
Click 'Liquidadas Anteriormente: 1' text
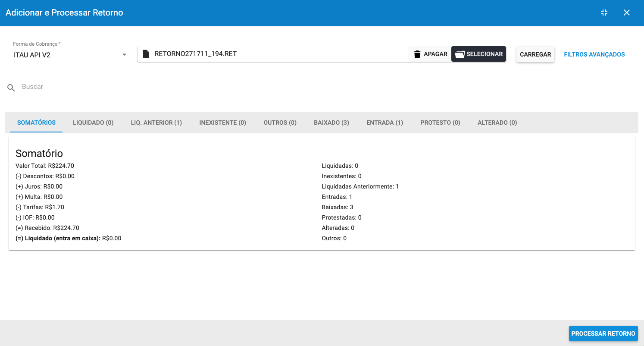[360, 186]
